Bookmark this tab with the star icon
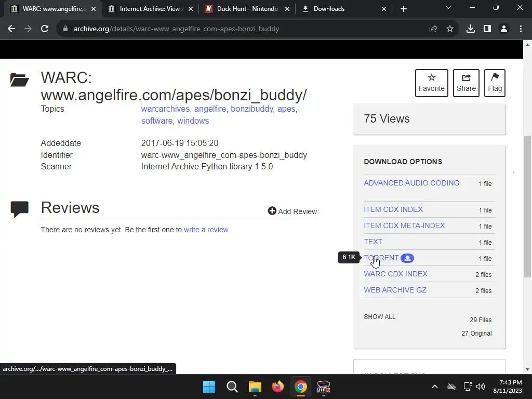This screenshot has width=532, height=399. pos(450,29)
